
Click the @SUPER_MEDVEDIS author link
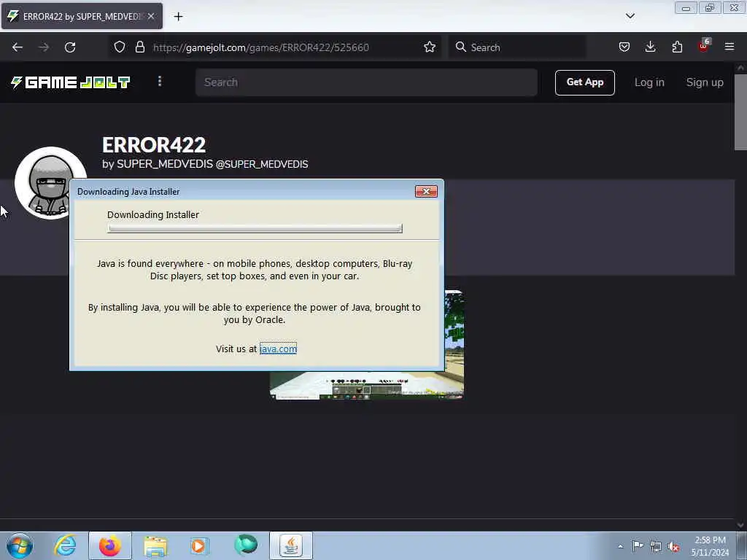coord(262,164)
